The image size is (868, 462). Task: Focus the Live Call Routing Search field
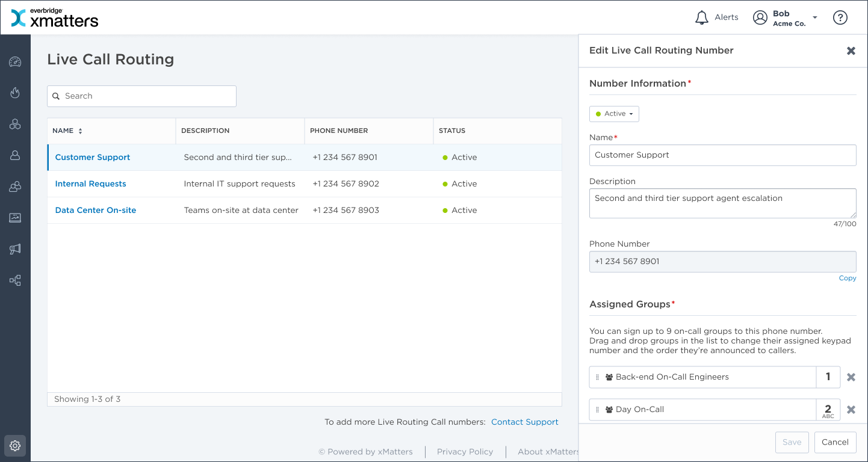point(141,96)
